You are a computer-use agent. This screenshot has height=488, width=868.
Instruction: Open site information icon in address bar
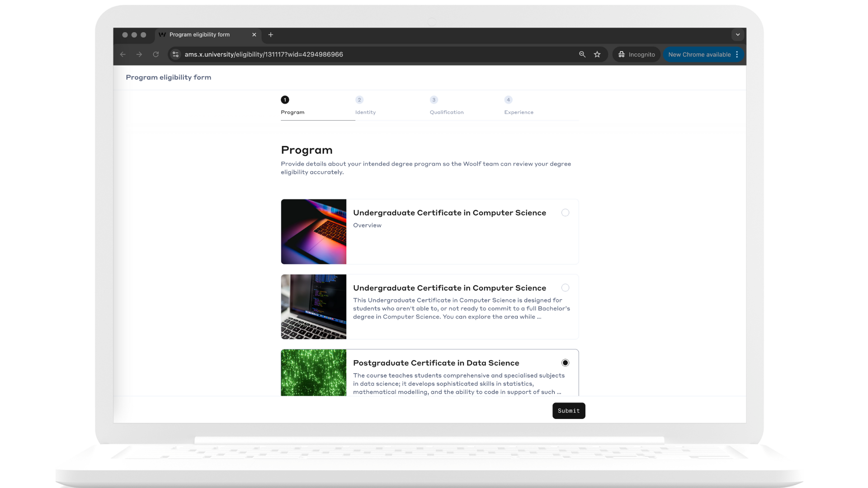click(x=176, y=54)
